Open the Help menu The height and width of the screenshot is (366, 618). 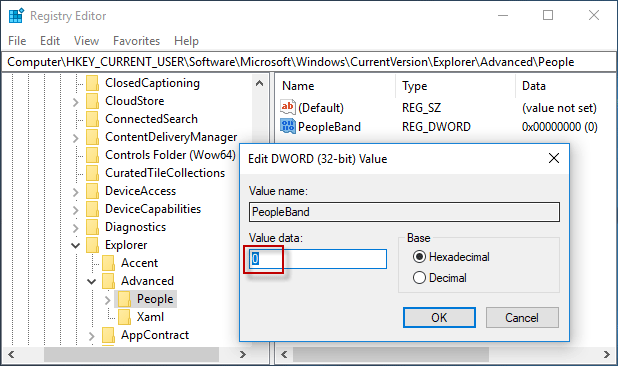coord(186,41)
